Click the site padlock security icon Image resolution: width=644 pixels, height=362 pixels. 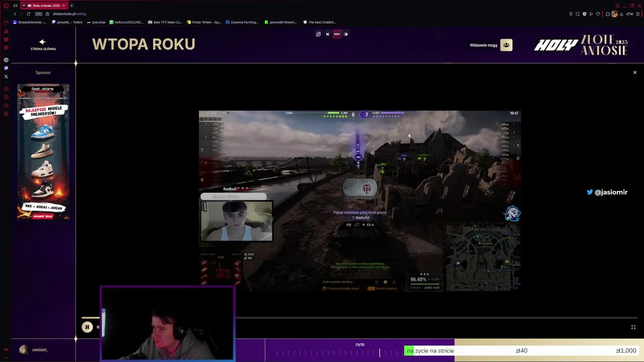click(48, 14)
